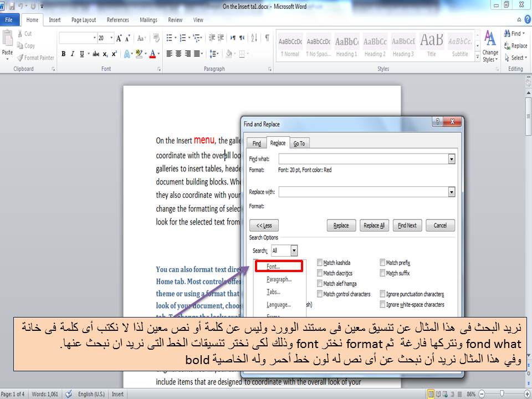
Task: Expand the Find what dropdown arrow
Action: coord(451,159)
